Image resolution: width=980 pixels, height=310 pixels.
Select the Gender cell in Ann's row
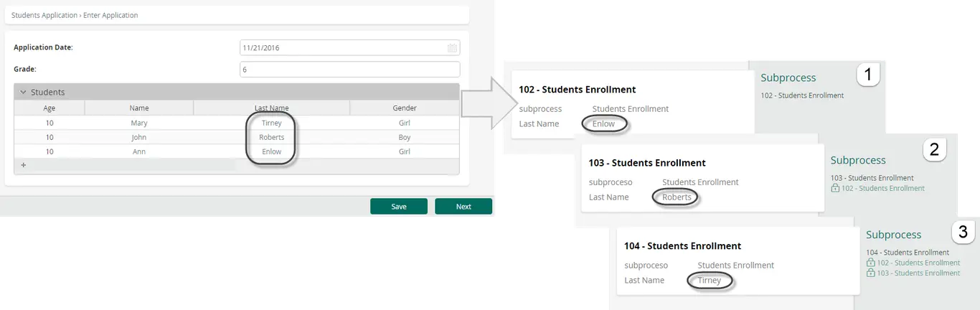pyautogui.click(x=405, y=151)
